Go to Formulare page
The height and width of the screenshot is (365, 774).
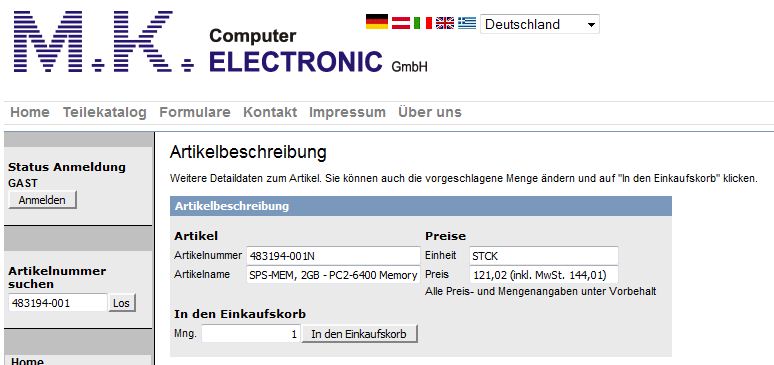pyautogui.click(x=194, y=113)
